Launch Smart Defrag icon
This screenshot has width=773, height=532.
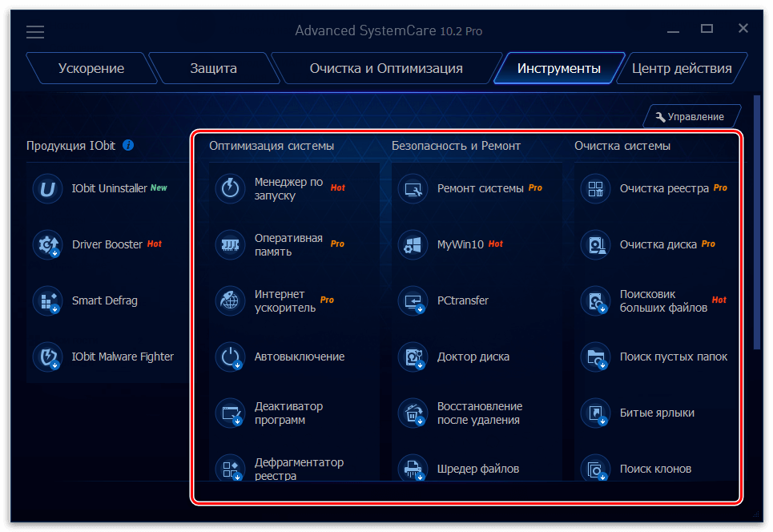point(47,301)
